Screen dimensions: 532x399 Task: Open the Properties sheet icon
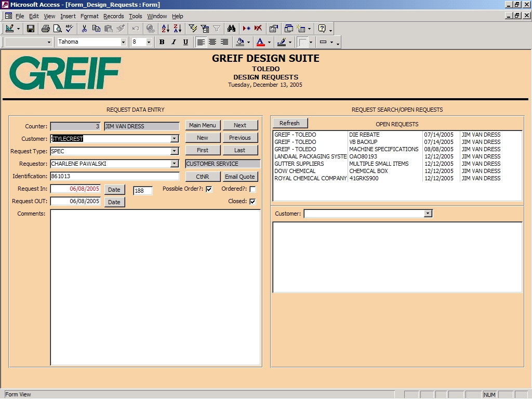[x=273, y=29]
